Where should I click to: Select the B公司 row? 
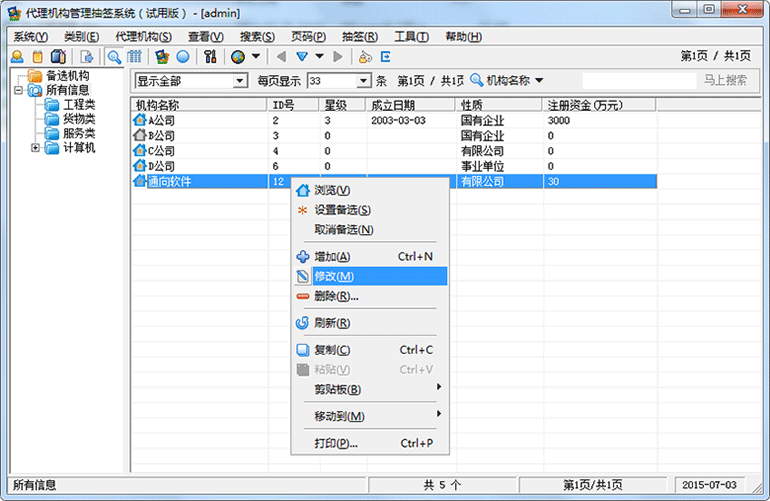click(x=394, y=136)
